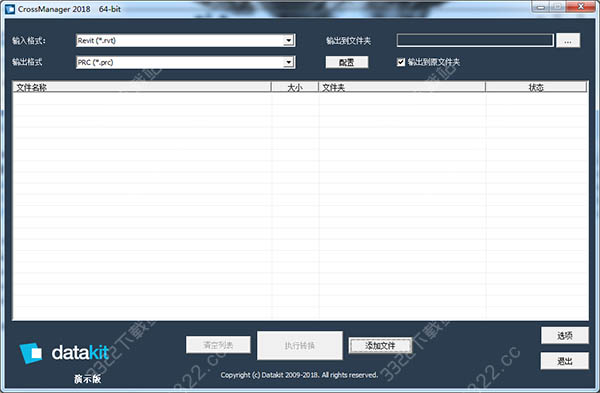Open the input format Revit dropdown

coord(186,41)
